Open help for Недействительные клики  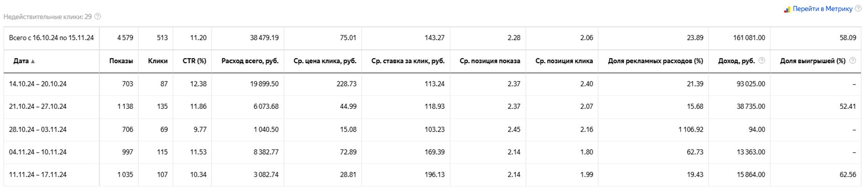pyautogui.click(x=97, y=17)
